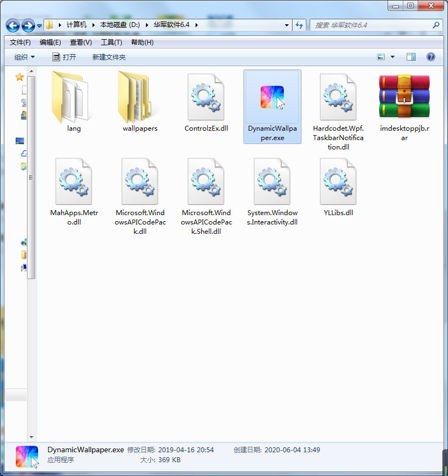The height and width of the screenshot is (476, 448).
Task: Click the 大小 value 369 KB
Action: tap(169, 459)
